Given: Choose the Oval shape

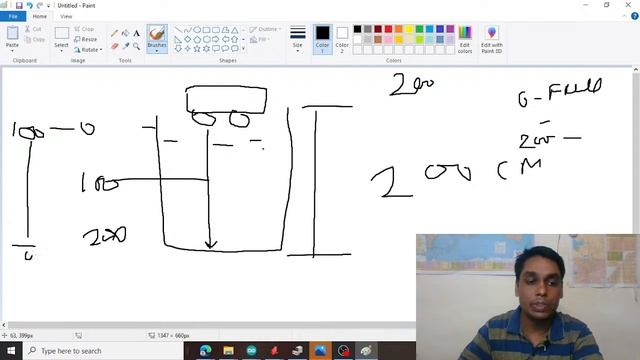Looking at the screenshot, I should pos(197,30).
